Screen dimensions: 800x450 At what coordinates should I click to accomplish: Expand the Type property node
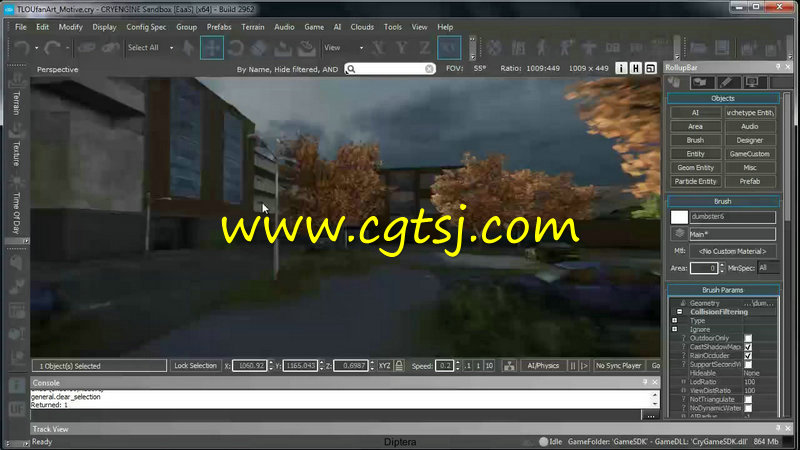[x=674, y=321]
